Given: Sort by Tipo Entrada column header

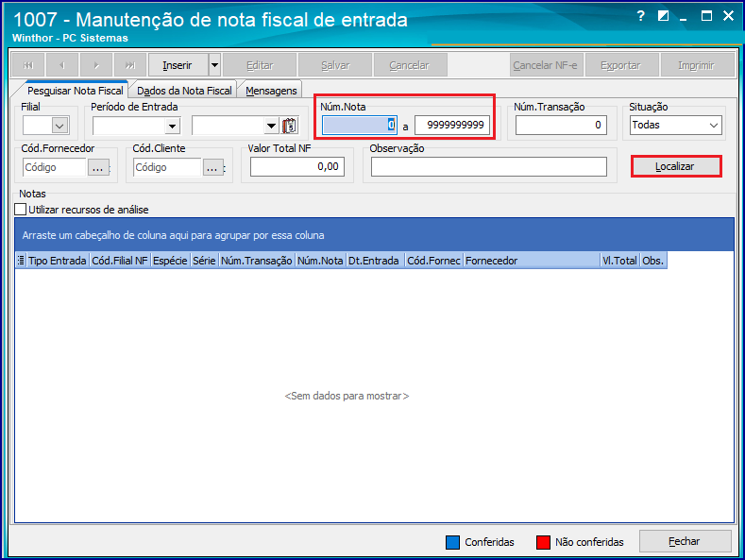Looking at the screenshot, I should pyautogui.click(x=58, y=261).
